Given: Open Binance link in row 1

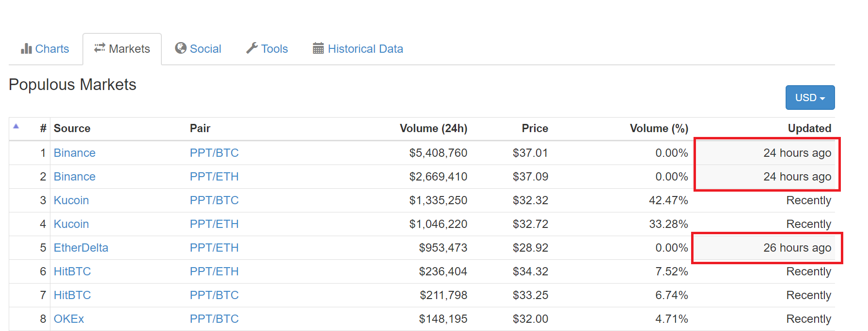Looking at the screenshot, I should (75, 153).
